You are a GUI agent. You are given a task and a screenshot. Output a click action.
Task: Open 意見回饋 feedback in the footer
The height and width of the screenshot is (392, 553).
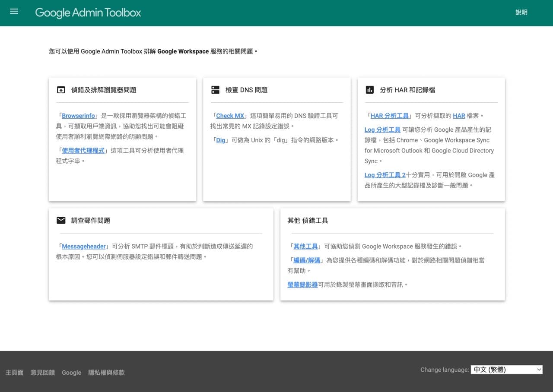point(43,373)
